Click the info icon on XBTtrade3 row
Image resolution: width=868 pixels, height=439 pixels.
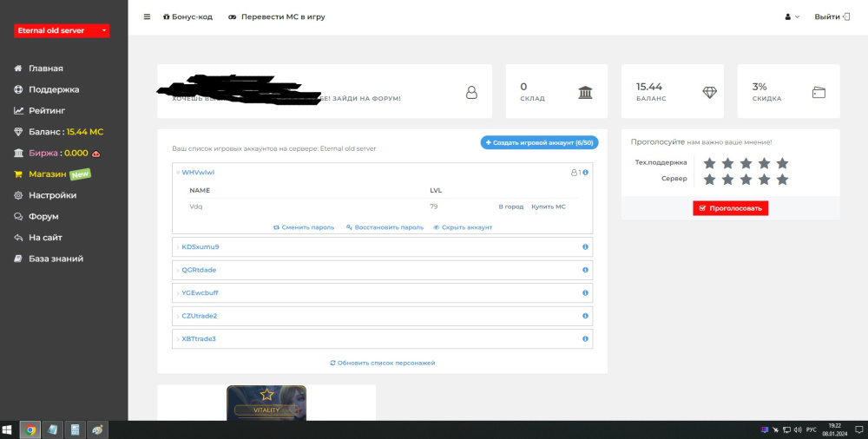(585, 338)
